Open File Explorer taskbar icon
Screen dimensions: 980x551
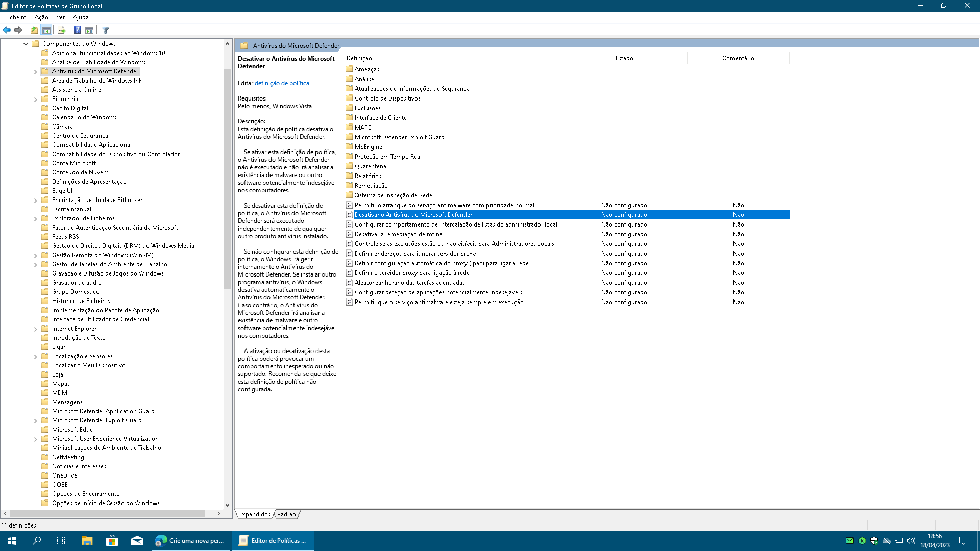tap(87, 541)
